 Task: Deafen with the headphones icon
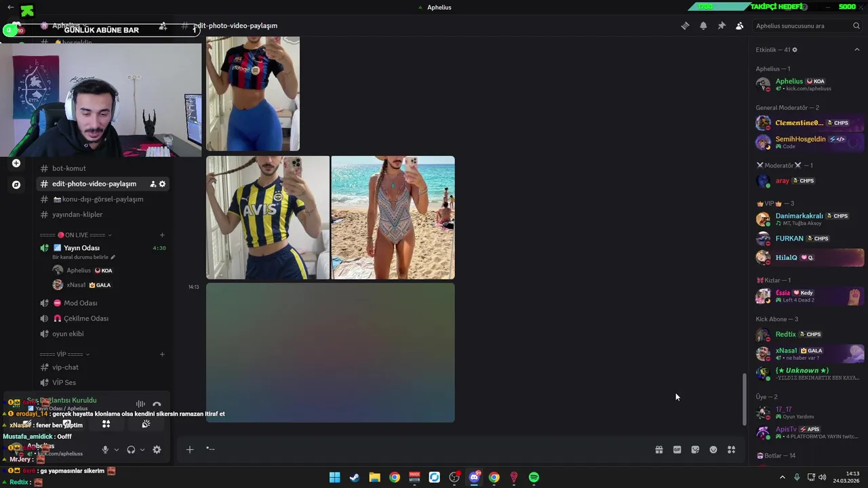(131, 449)
